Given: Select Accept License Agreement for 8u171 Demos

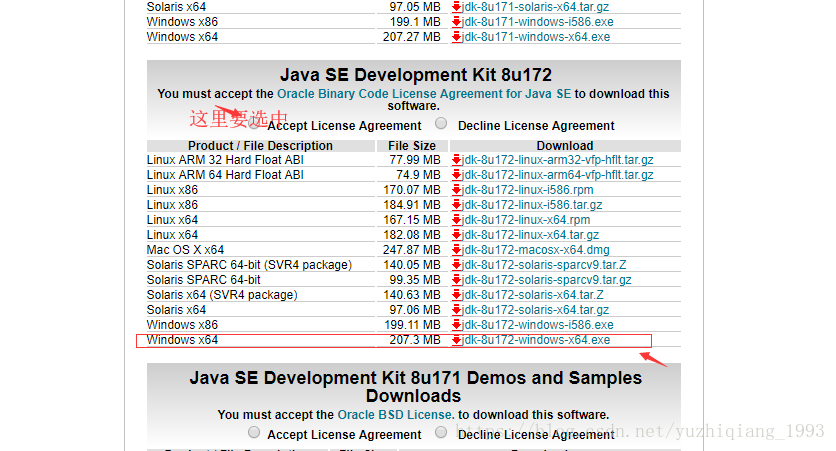Looking at the screenshot, I should [x=254, y=432].
